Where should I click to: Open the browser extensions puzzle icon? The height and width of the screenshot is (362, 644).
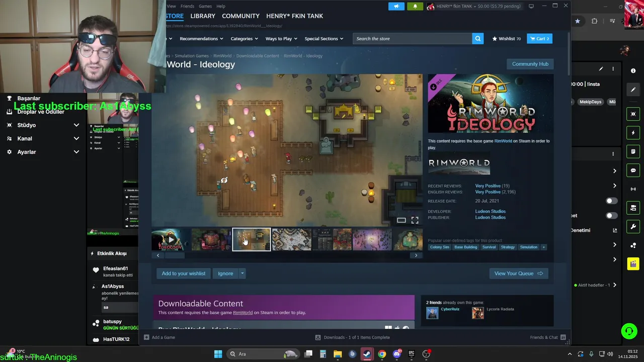[x=595, y=21]
